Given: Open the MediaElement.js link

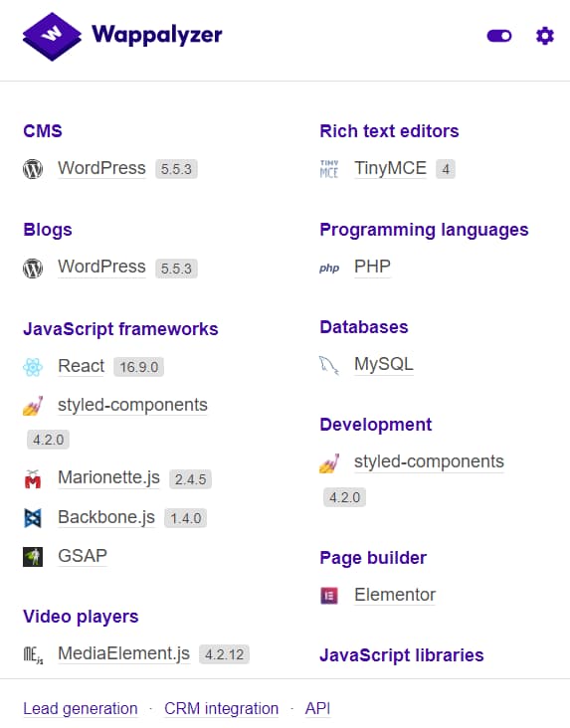Looking at the screenshot, I should click(123, 653).
